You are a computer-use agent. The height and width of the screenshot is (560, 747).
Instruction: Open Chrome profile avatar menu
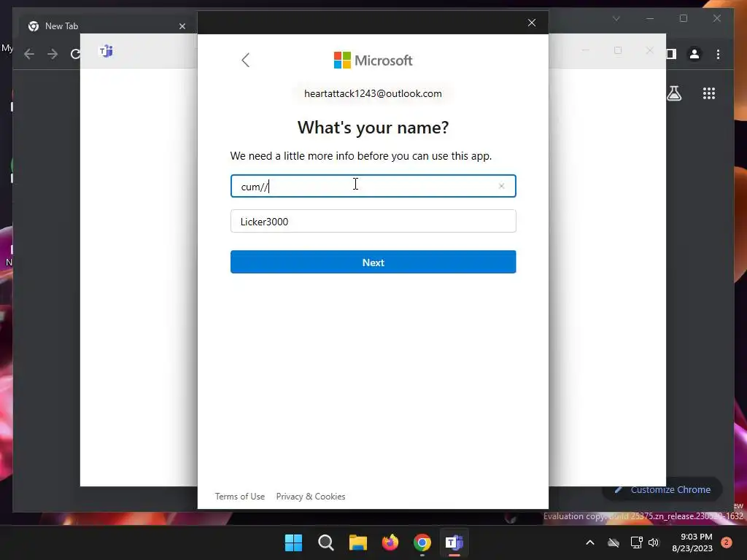tap(694, 54)
